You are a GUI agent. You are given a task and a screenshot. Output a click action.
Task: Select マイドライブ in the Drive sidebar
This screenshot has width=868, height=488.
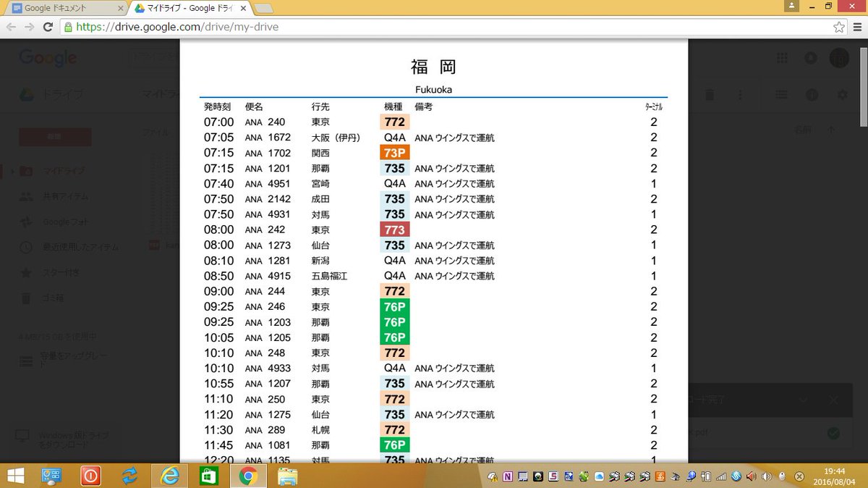[x=62, y=171]
